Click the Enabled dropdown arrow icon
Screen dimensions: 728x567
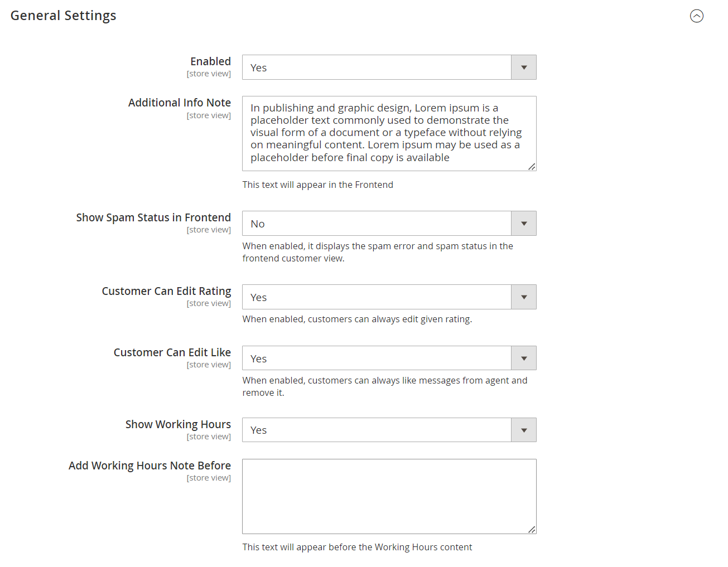pyautogui.click(x=523, y=67)
